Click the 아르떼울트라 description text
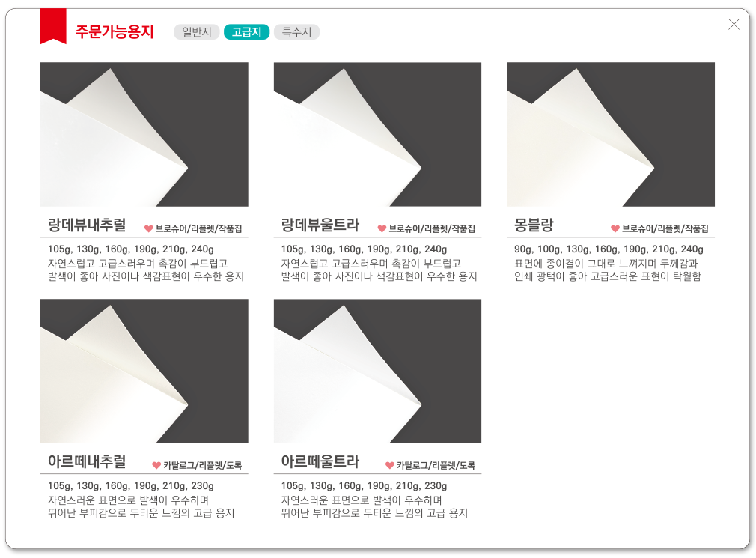This screenshot has height=558, width=756. click(x=374, y=507)
